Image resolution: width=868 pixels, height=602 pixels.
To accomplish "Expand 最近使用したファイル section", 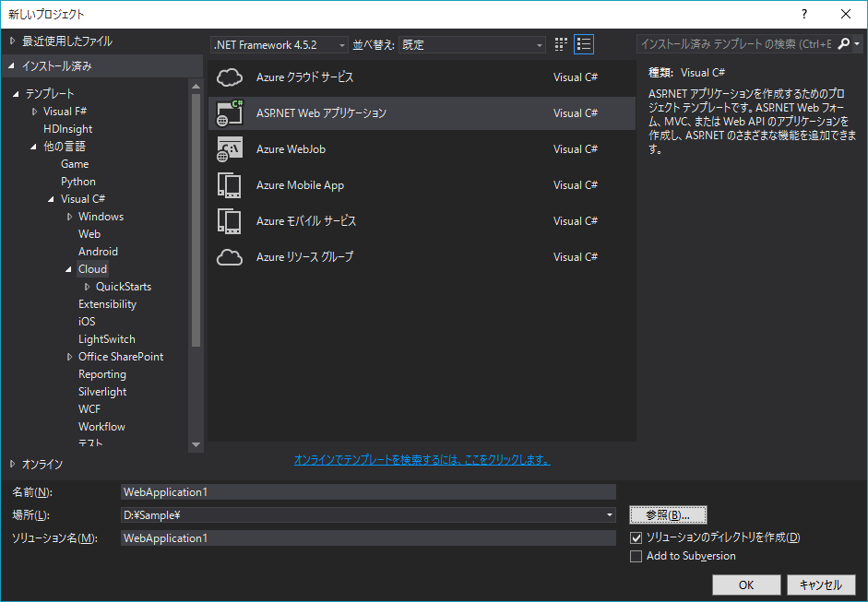I will coord(12,41).
